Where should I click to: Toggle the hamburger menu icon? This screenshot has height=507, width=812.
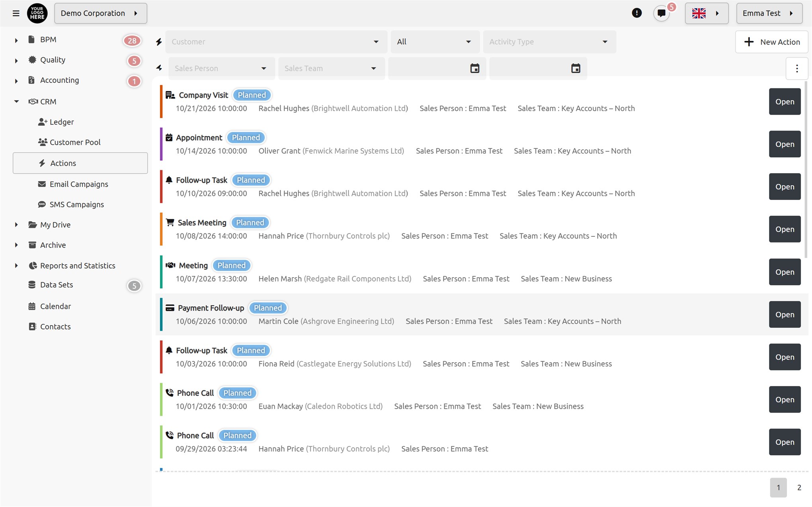point(16,13)
